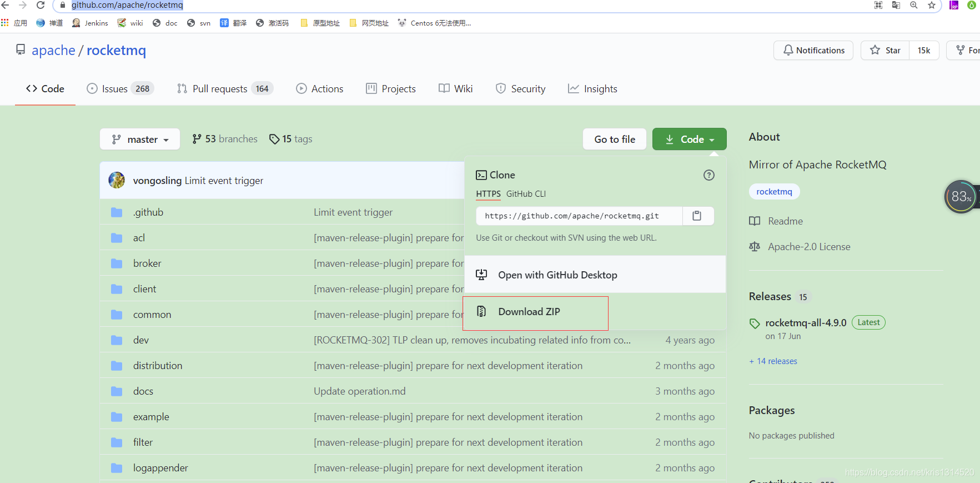The height and width of the screenshot is (483, 980).
Task: Click the apache owner link
Action: [x=53, y=50]
